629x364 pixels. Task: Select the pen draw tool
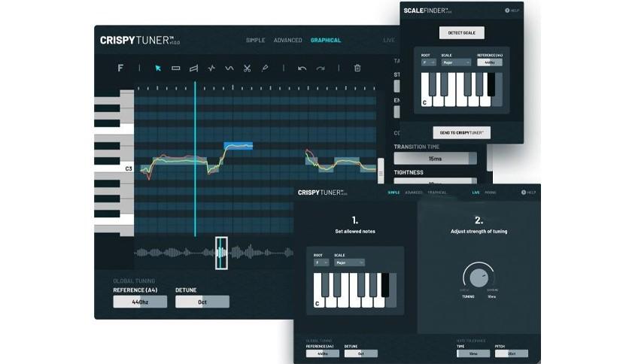265,68
